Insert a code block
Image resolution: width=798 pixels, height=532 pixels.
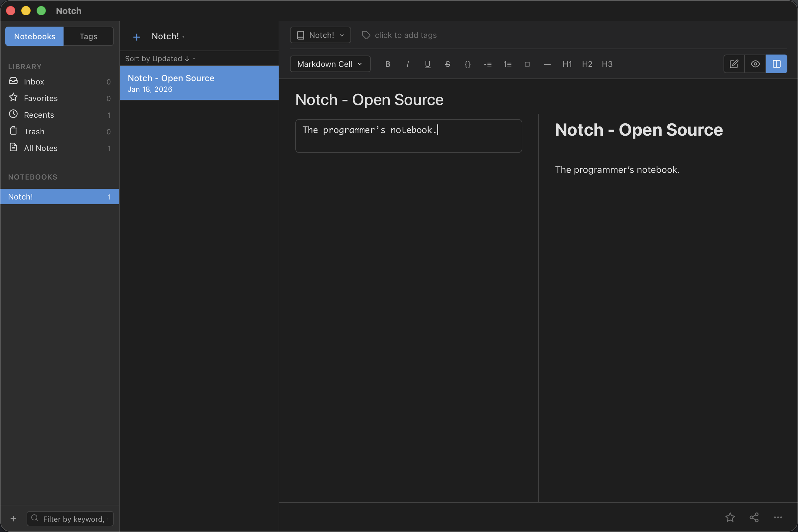[467, 64]
